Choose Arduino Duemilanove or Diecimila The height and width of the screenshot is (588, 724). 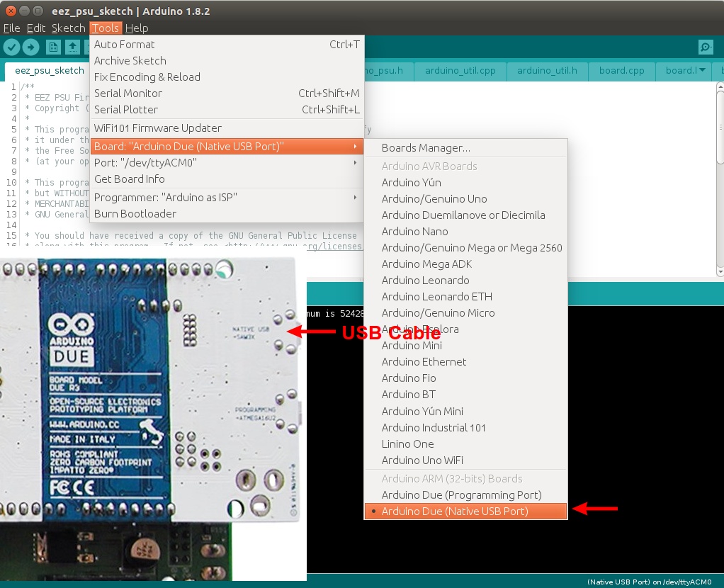coord(466,215)
